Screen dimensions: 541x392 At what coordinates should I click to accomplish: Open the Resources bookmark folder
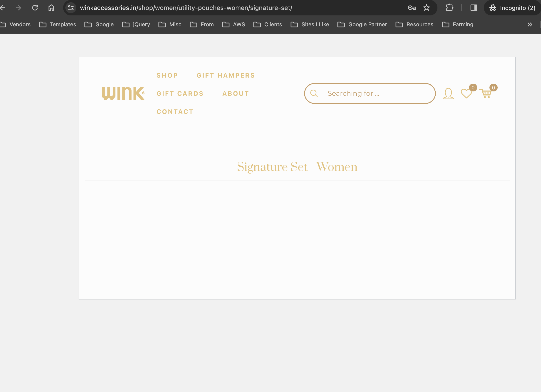pos(414,24)
